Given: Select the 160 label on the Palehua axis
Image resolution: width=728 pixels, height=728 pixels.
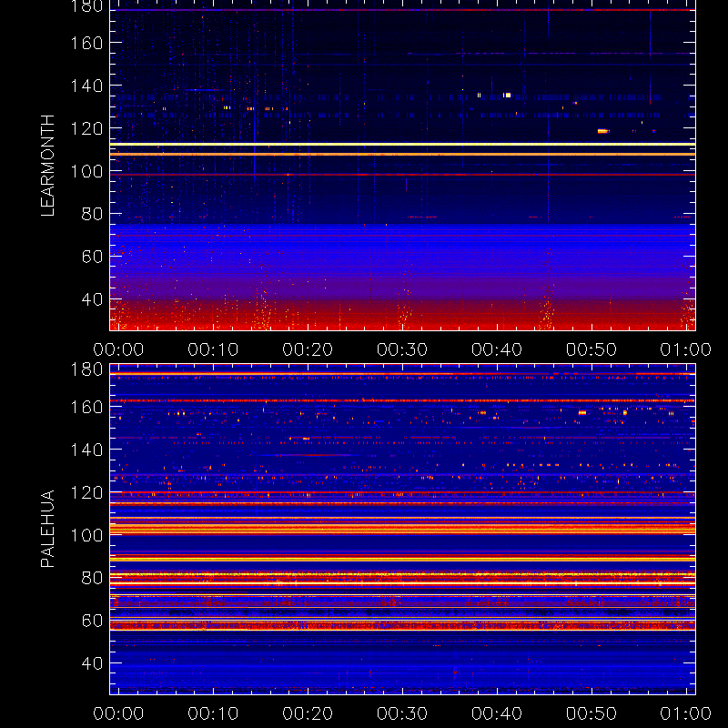Looking at the screenshot, I should click(86, 407).
